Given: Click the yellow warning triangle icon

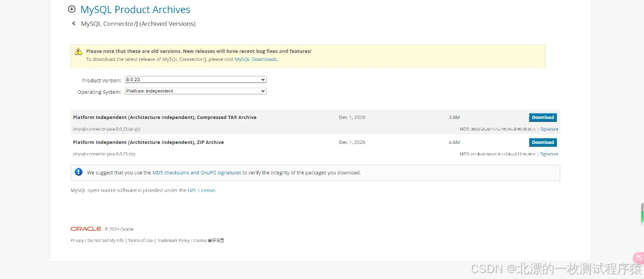Looking at the screenshot, I should click(x=78, y=51).
